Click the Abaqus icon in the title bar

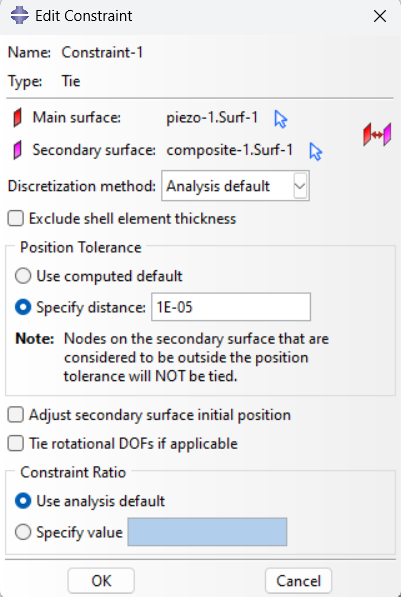pyautogui.click(x=19, y=16)
